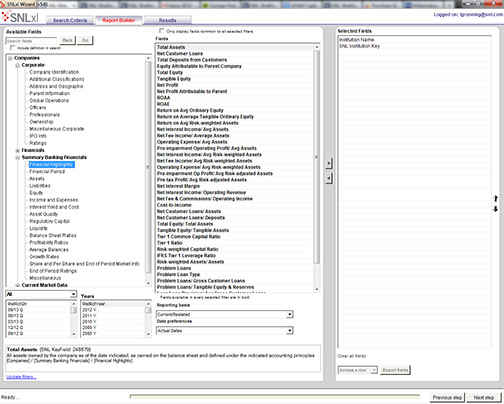Select '12/12 Q' in quarters list
Viewport: 504px width, 404px height.
coord(15,328)
